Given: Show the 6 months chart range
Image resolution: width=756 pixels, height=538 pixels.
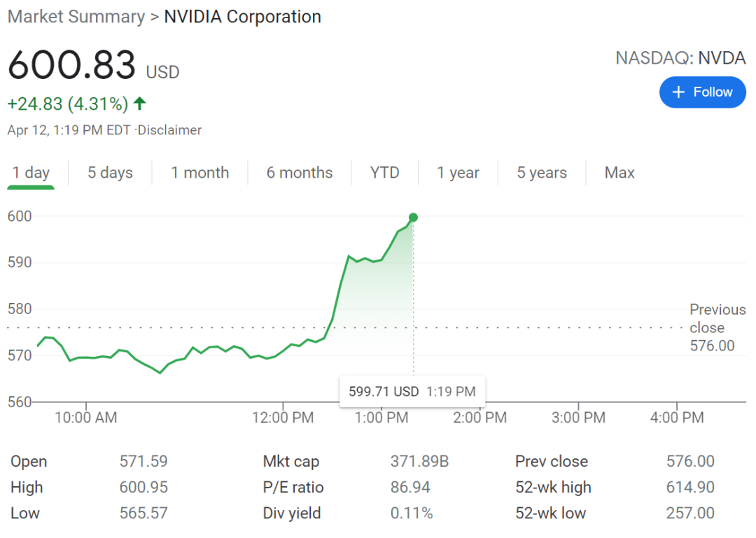Looking at the screenshot, I should coord(300,173).
